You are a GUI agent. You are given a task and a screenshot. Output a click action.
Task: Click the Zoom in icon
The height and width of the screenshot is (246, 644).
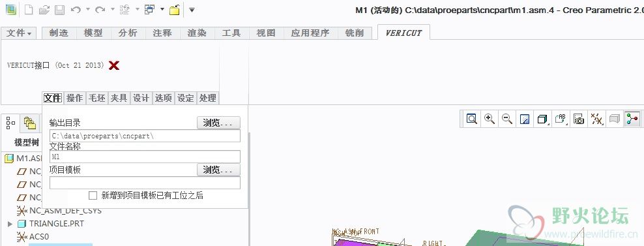pyautogui.click(x=489, y=119)
